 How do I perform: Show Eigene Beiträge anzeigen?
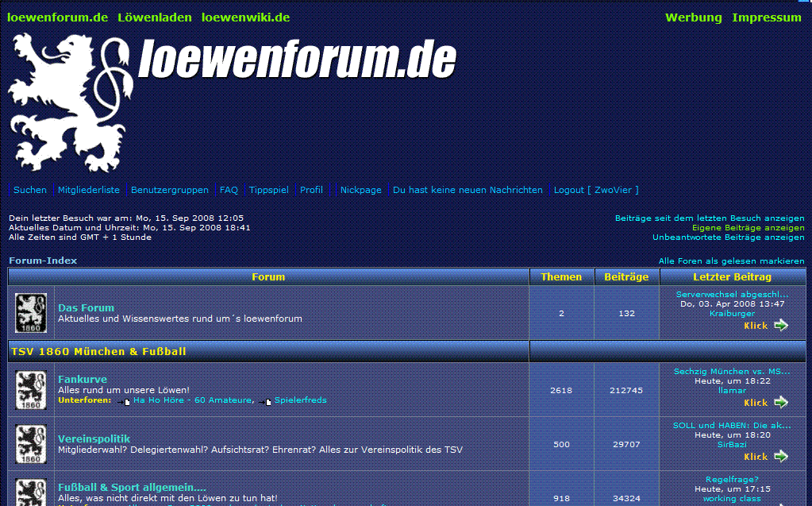tap(749, 228)
